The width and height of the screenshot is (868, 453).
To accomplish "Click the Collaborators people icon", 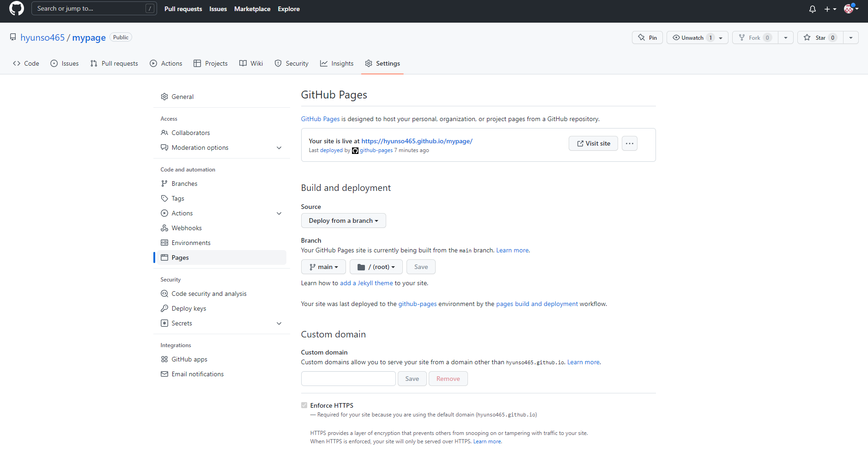I will (x=164, y=133).
